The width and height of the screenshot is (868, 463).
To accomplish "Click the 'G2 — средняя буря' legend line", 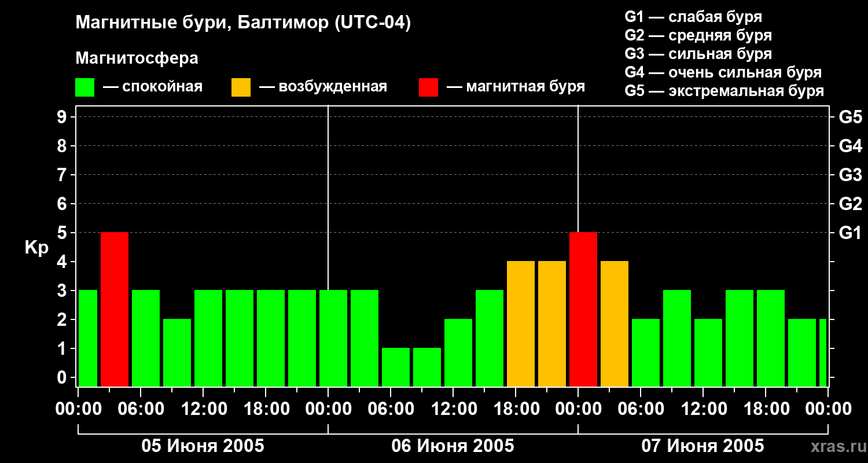I will point(698,35).
